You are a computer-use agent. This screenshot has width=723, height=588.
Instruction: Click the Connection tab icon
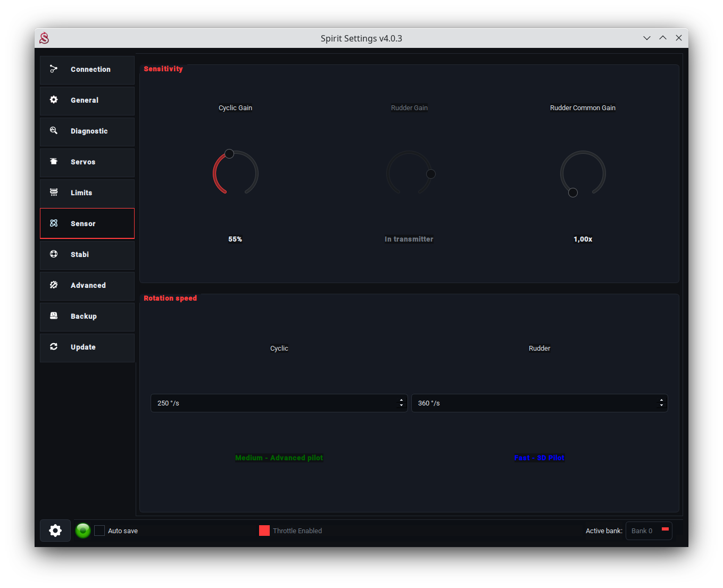pyautogui.click(x=54, y=69)
